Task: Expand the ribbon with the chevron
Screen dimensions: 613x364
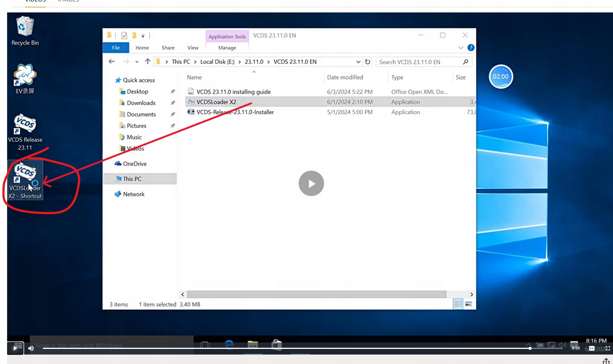Action: point(461,48)
